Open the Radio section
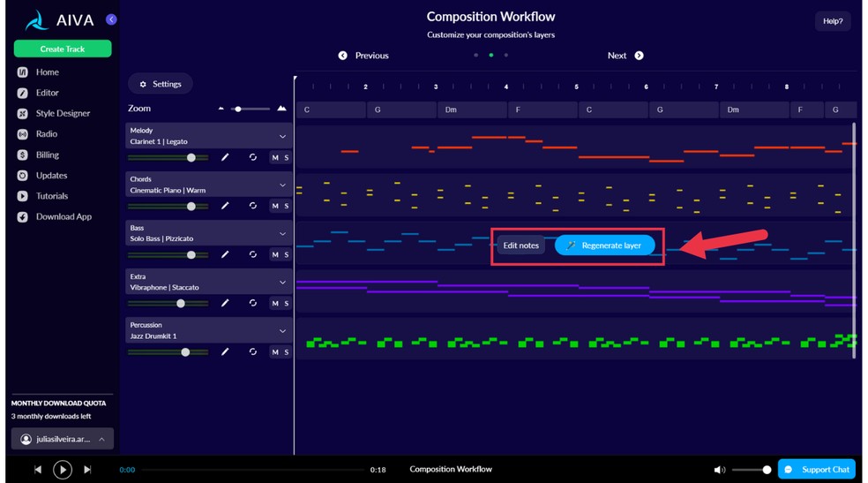The width and height of the screenshot is (868, 483). pyautogui.click(x=47, y=133)
